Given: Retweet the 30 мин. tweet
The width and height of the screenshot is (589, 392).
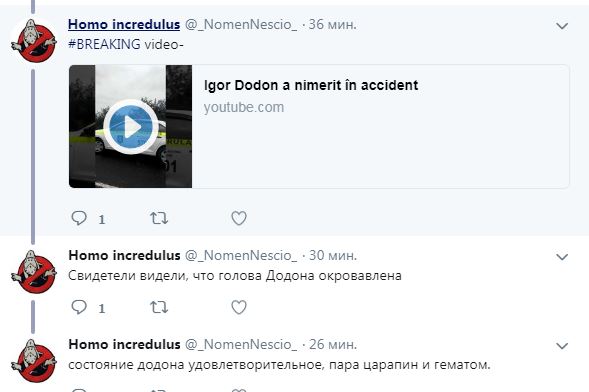Looking at the screenshot, I should [159, 307].
